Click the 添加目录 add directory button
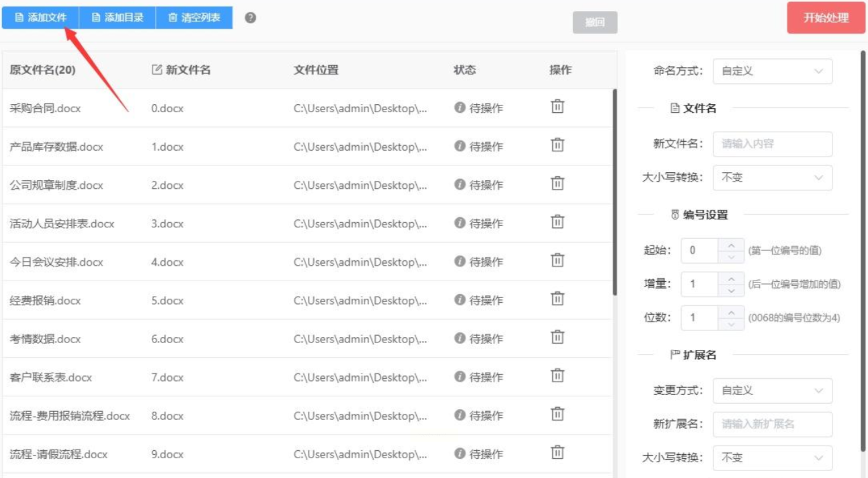The width and height of the screenshot is (868, 478). pos(117,18)
